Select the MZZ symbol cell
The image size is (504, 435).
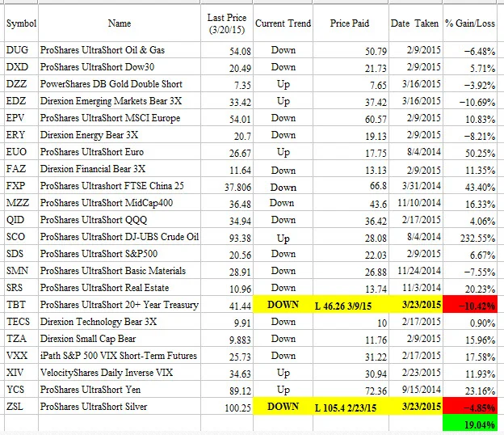(21, 203)
